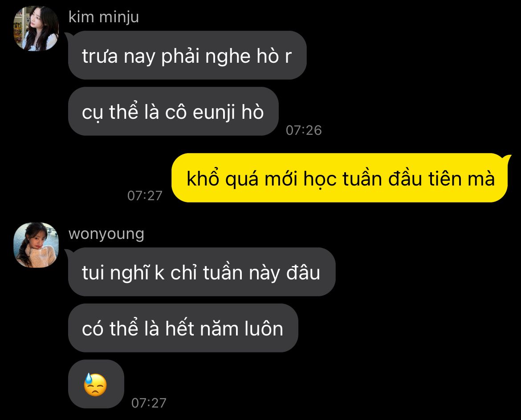This screenshot has height=420, width=521.
Task: Click the emoji message bubble
Action: coord(96,384)
